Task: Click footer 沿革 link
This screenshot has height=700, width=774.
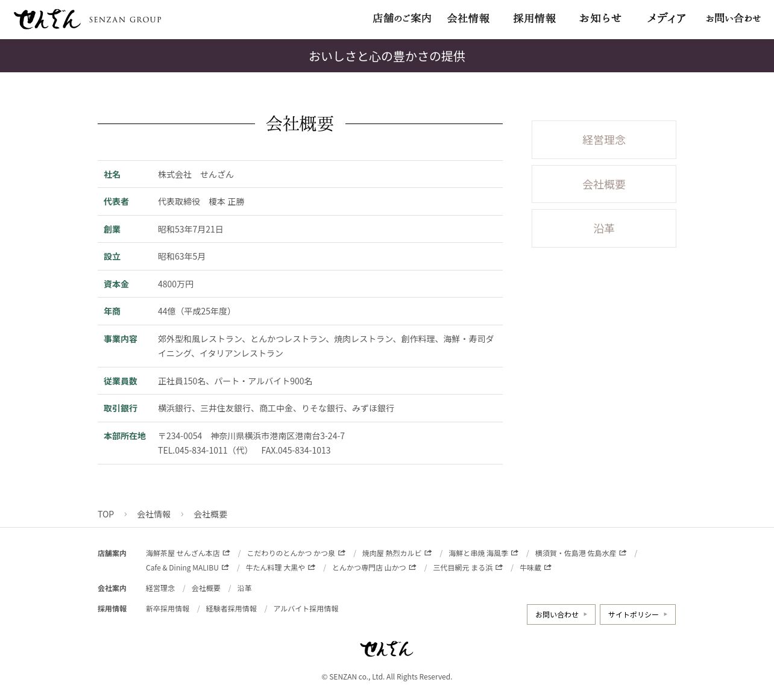Action: coord(245,588)
